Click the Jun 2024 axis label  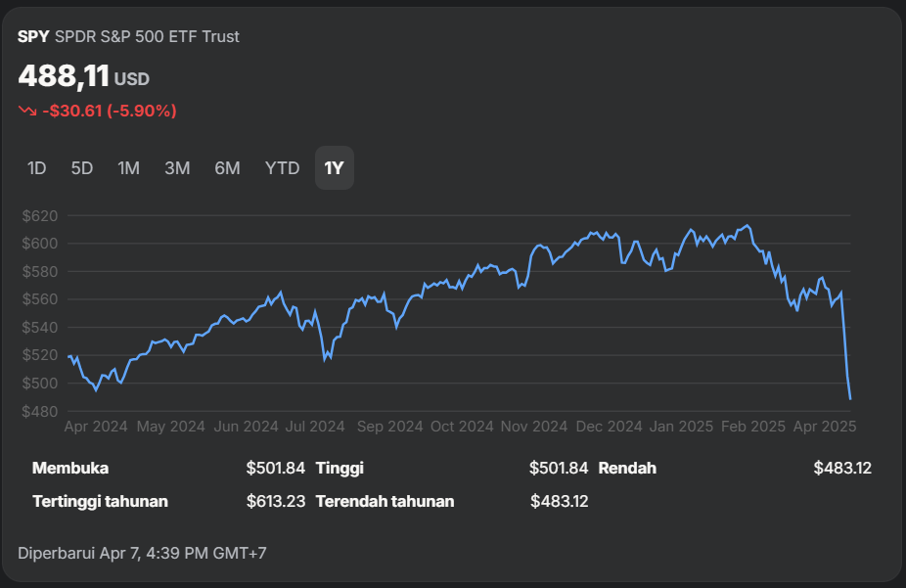pyautogui.click(x=247, y=427)
